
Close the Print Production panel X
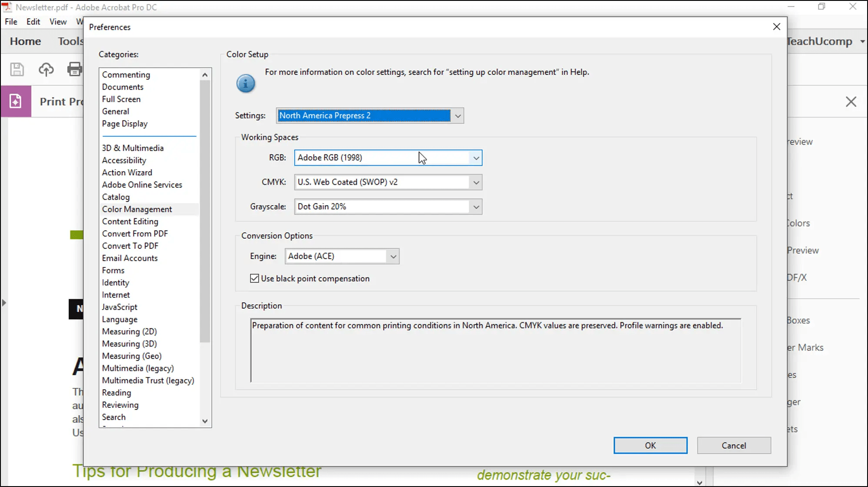tap(851, 102)
